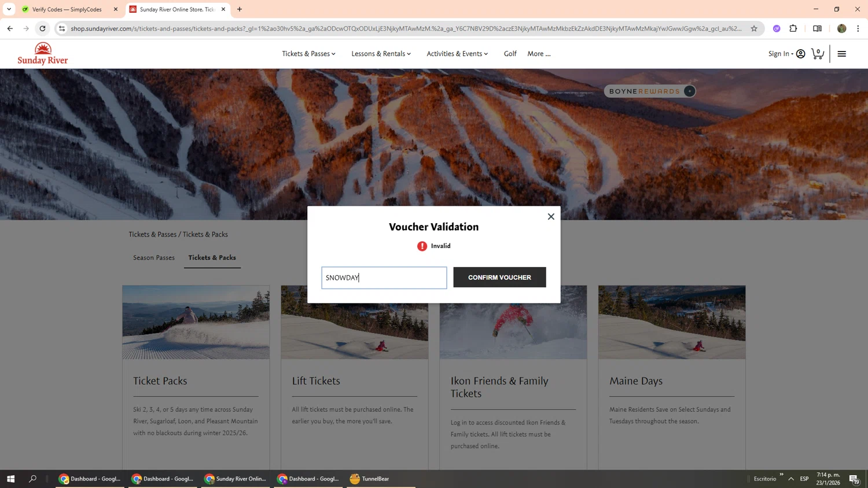Expand the Escritorio toolbar chevron
The height and width of the screenshot is (488, 868).
click(781, 475)
